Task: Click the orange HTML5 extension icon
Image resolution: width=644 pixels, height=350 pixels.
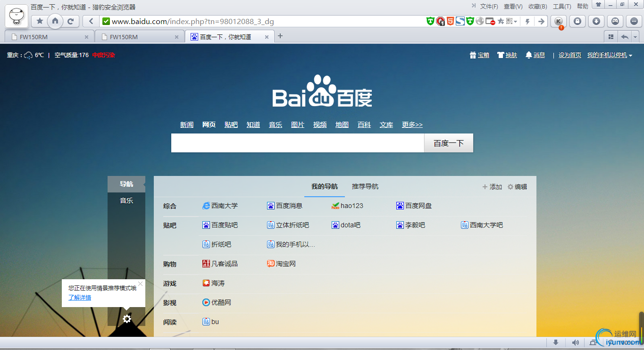Action: [x=451, y=21]
